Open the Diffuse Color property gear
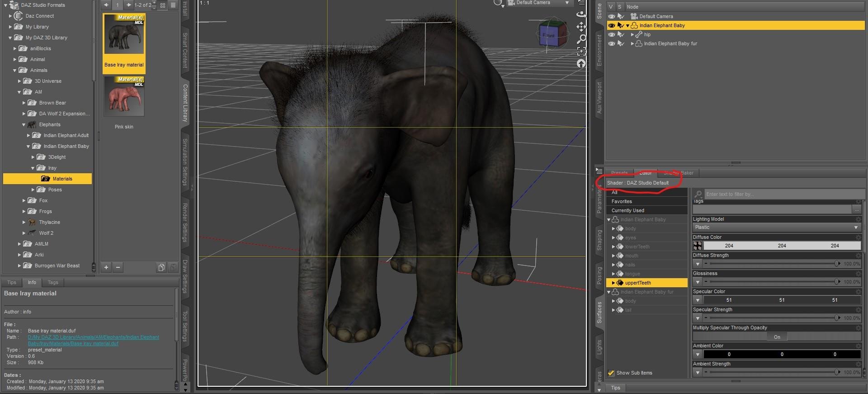The image size is (868, 394). (x=858, y=237)
